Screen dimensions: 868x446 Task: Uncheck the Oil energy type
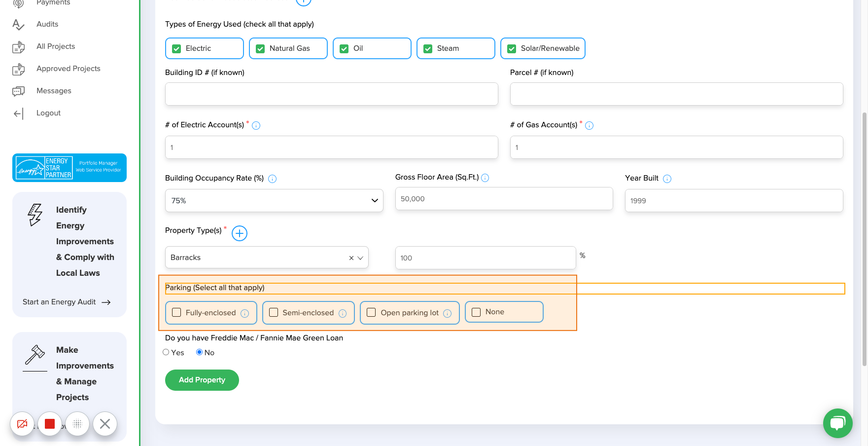point(344,49)
